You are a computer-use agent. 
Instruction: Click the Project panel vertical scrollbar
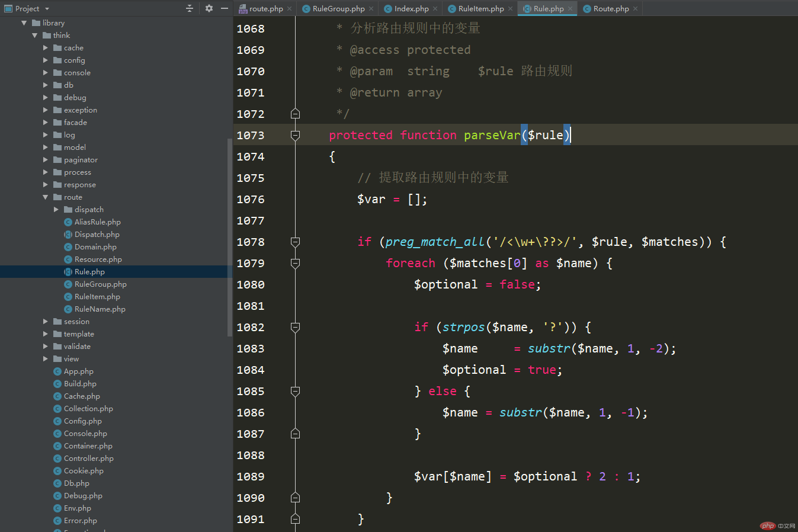coord(230,237)
